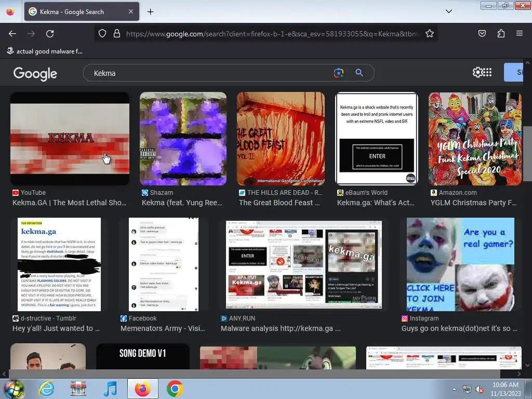Click in the Kekma search input field
The width and height of the screenshot is (532, 399).
click(x=210, y=73)
